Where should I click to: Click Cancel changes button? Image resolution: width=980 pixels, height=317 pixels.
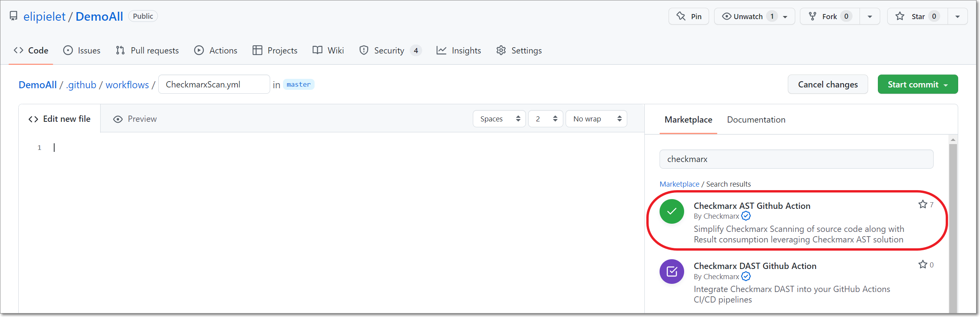(x=828, y=84)
